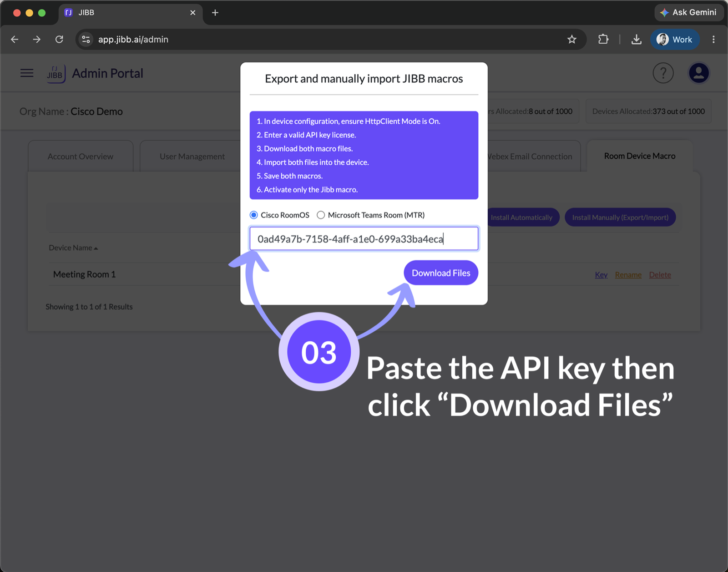The image size is (728, 572).
Task: Click the Delete link for Meeting Room 1
Action: pos(660,274)
